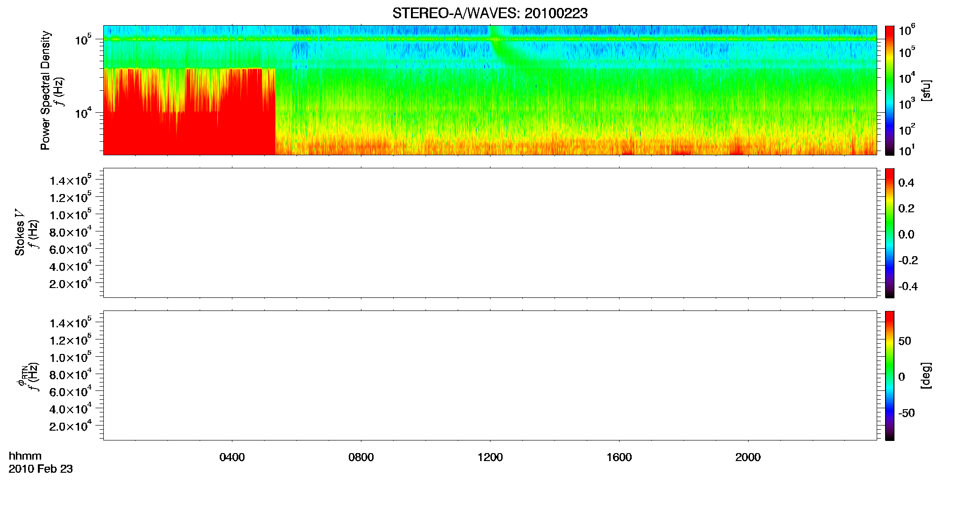Click the 1.0×10⁵ tick on the Stokes V axis
Screen dimensions: 980x505
(71, 215)
